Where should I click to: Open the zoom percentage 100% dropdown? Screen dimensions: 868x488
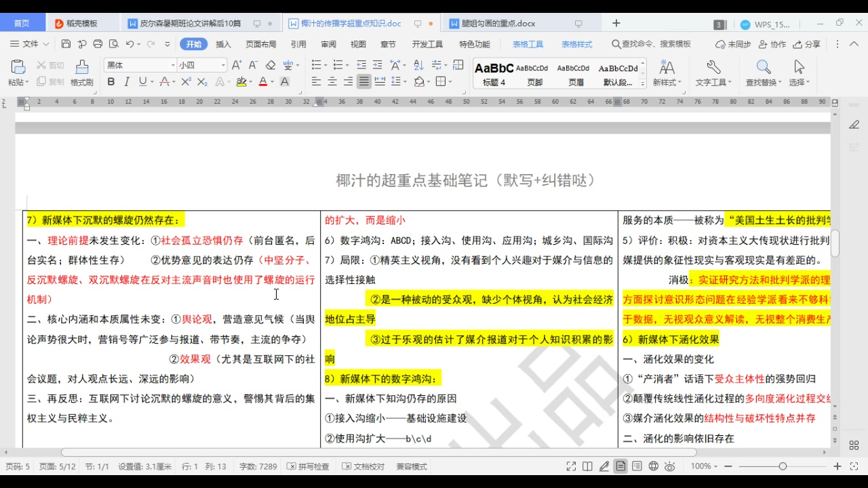705,466
